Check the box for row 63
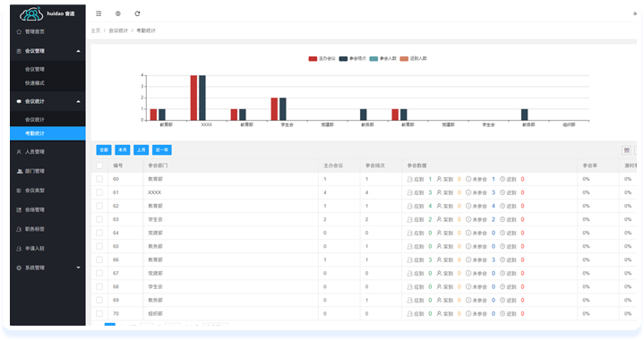 click(99, 219)
